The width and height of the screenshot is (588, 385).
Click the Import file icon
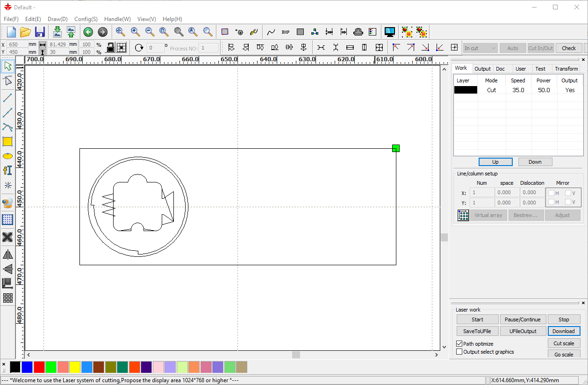tap(57, 32)
